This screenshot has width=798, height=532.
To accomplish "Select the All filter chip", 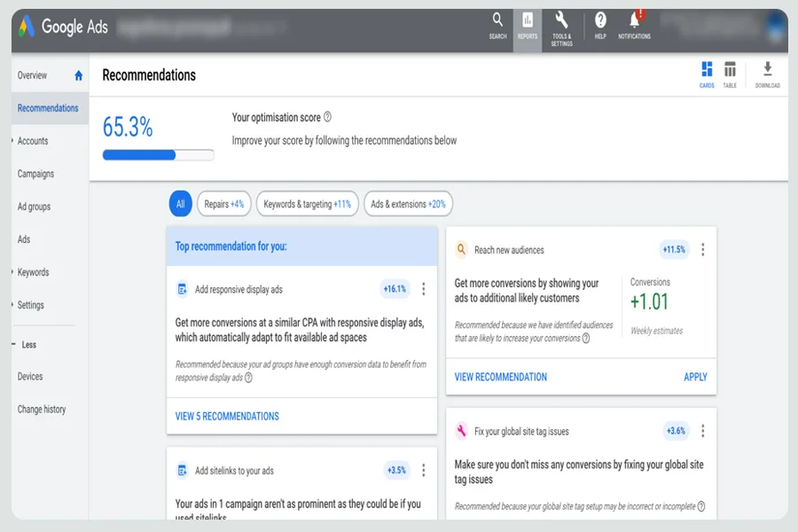I will pos(180,204).
